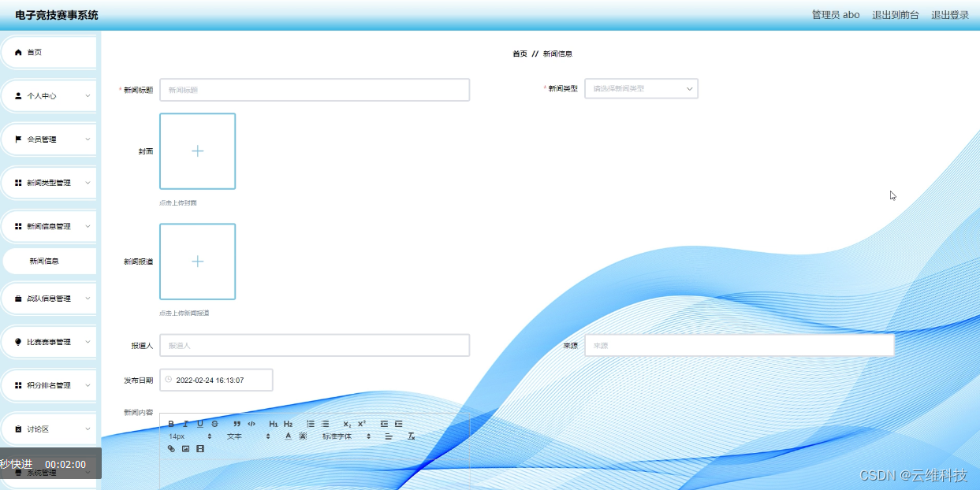The image size is (980, 490).
Task: Insert a video in the editor
Action: pos(200,448)
